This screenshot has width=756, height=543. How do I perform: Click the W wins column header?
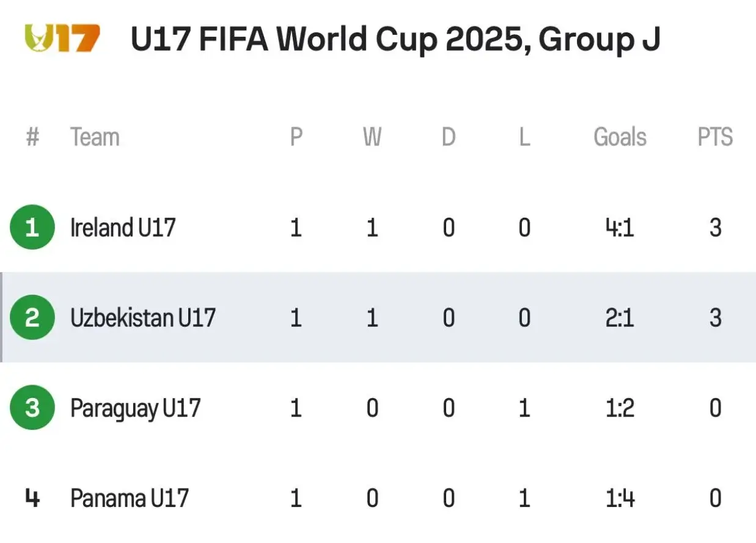click(x=372, y=137)
